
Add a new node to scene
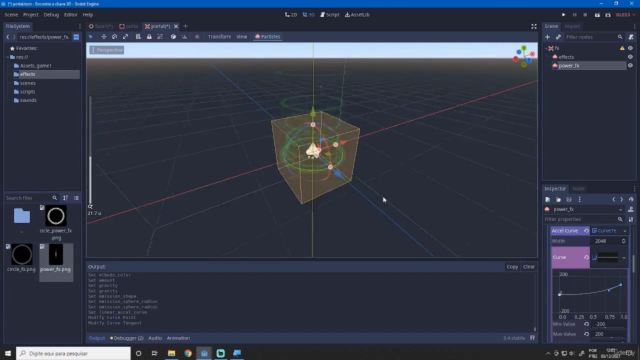pos(547,37)
